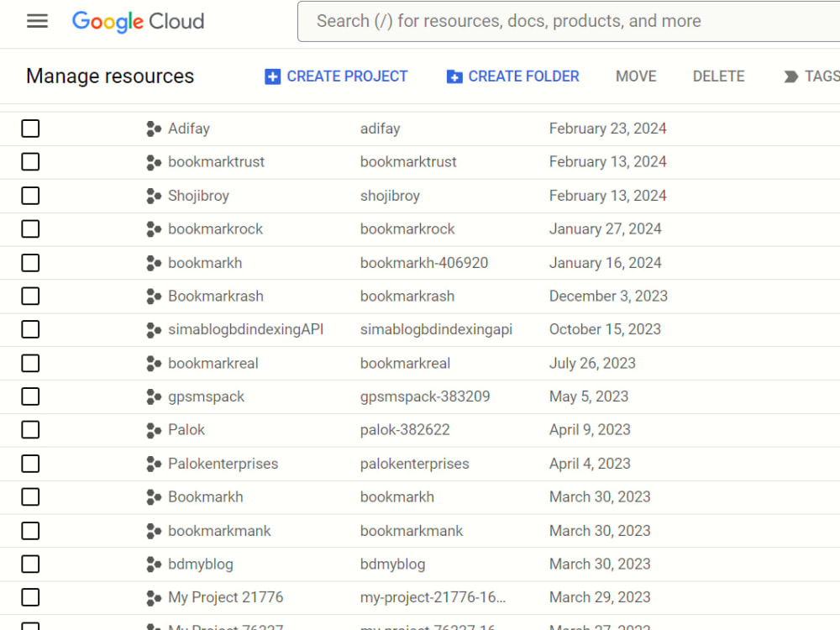Select the bdmyblog row checkbox
840x630 pixels.
coord(30,564)
